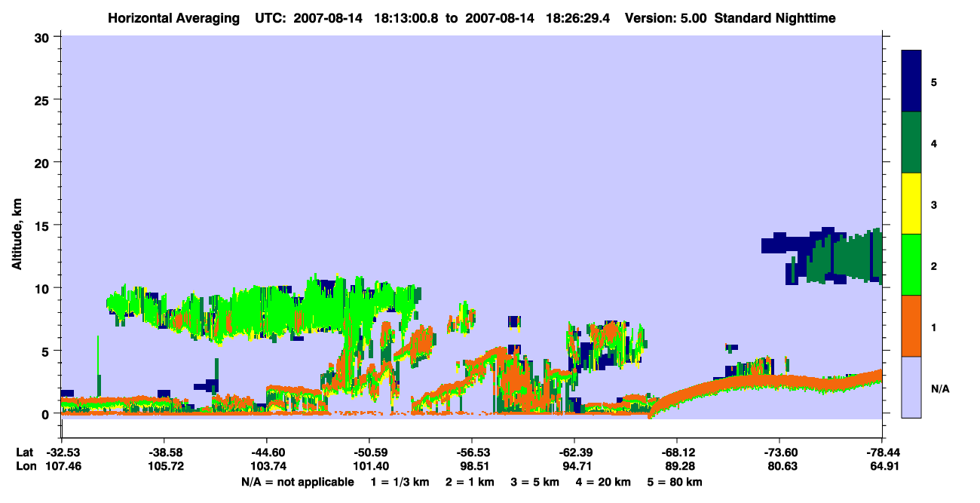Click 'Version: 5.00' in the title

click(666, 18)
